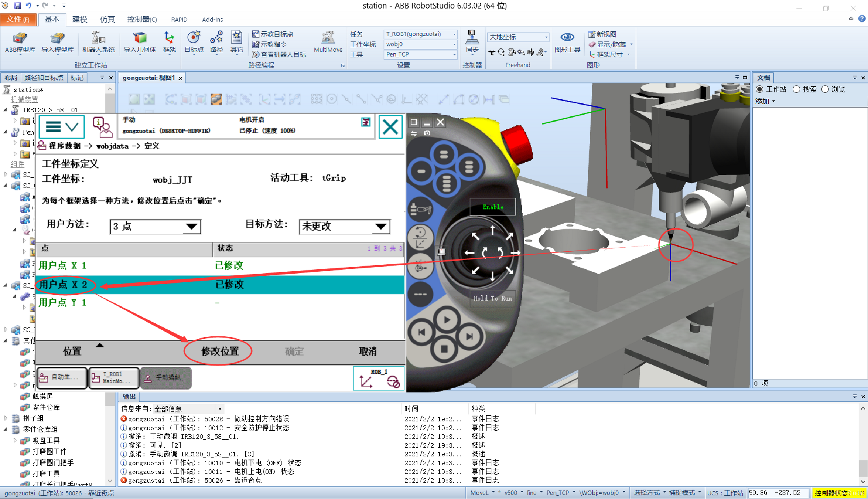
Task: Click the 取消 cancel button
Action: click(x=368, y=351)
